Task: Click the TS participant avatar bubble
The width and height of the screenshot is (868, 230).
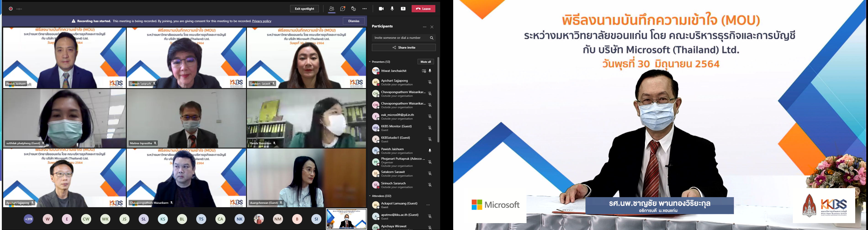Action: (x=201, y=219)
